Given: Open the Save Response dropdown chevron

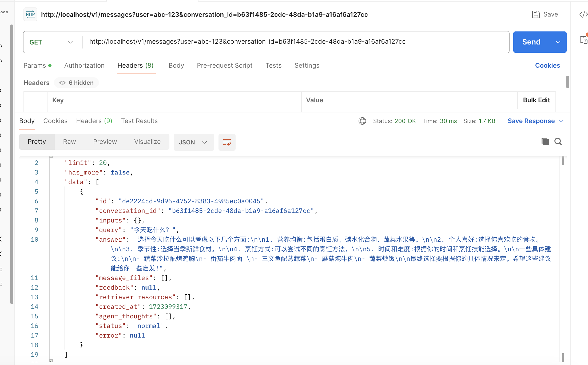Looking at the screenshot, I should [561, 121].
